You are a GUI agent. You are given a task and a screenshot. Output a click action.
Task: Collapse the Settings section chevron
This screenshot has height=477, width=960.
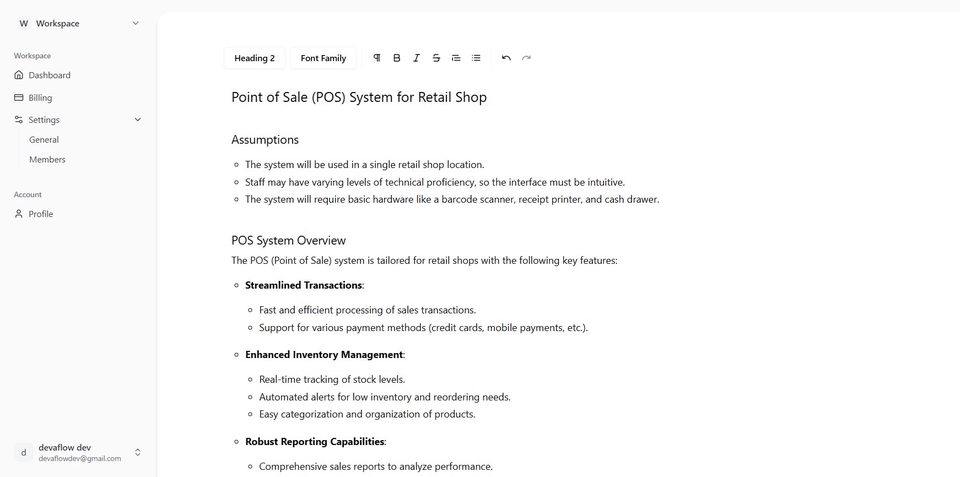pos(137,120)
